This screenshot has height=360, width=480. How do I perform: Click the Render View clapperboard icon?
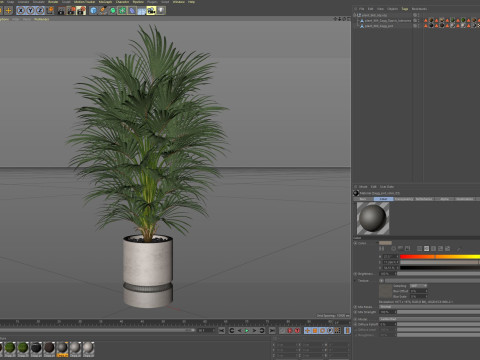point(61,11)
